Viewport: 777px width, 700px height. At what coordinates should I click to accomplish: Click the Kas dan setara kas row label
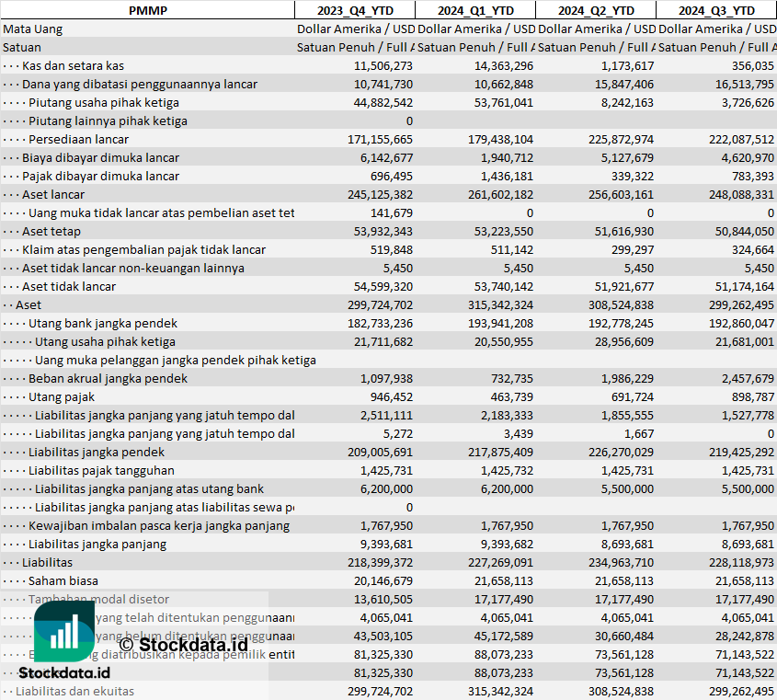[73, 65]
